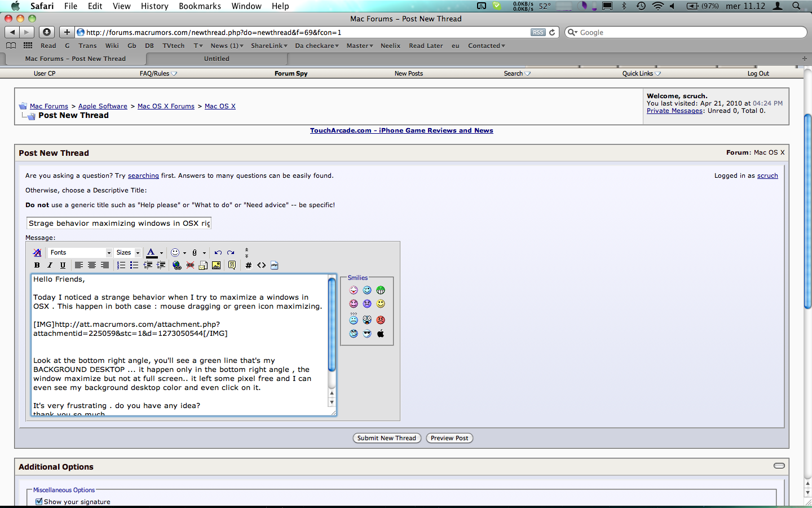Toggle Underline formatting in editor
Image resolution: width=812 pixels, height=508 pixels.
click(x=63, y=265)
